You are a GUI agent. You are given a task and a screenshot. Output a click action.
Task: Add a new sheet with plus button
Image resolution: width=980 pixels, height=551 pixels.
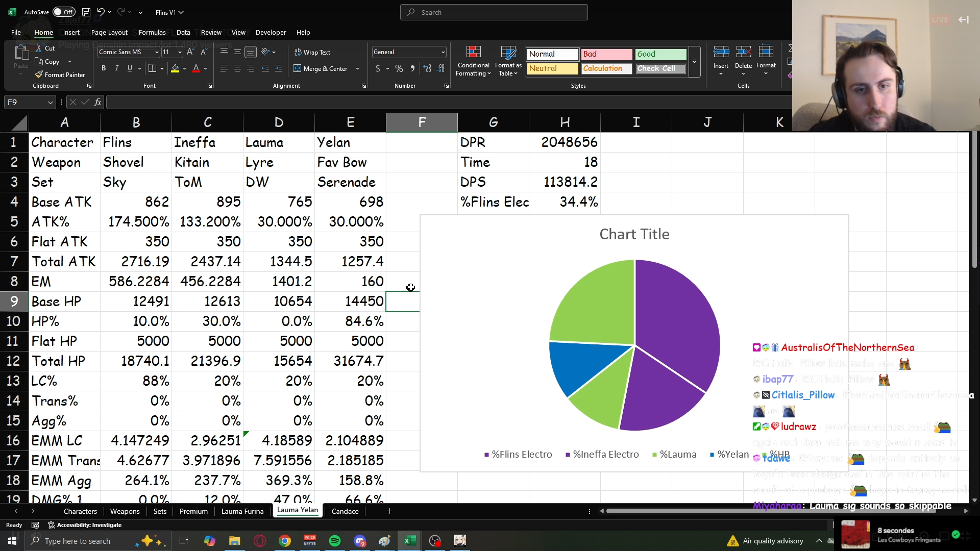click(389, 511)
